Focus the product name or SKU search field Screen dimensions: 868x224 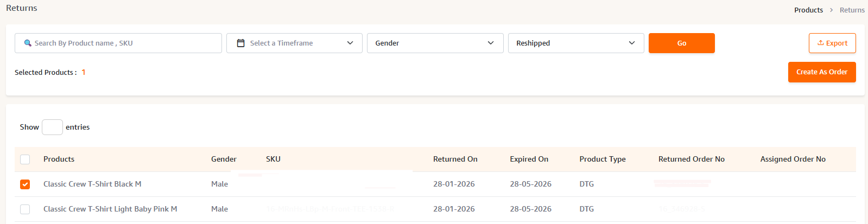tap(125, 43)
